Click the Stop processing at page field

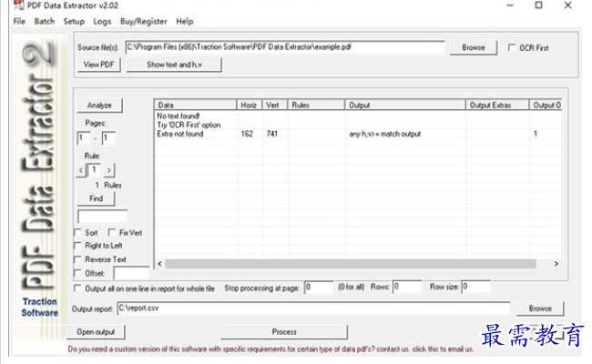[319, 287]
